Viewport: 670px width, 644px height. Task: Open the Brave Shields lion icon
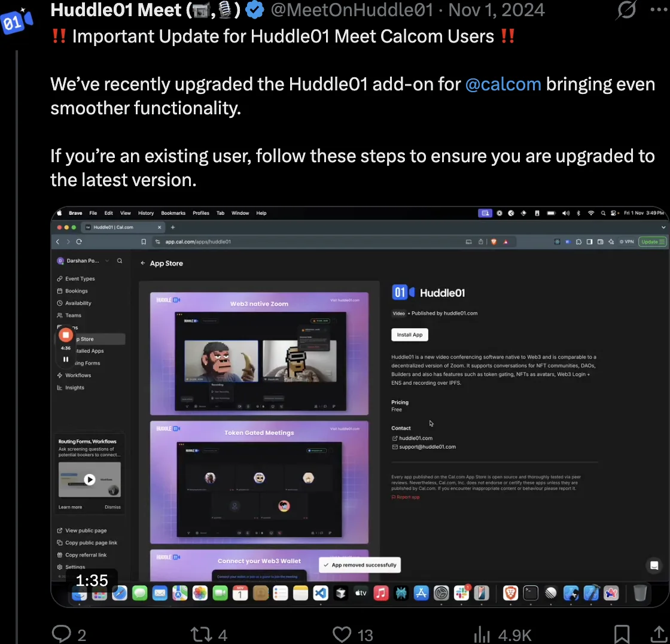pyautogui.click(x=494, y=242)
